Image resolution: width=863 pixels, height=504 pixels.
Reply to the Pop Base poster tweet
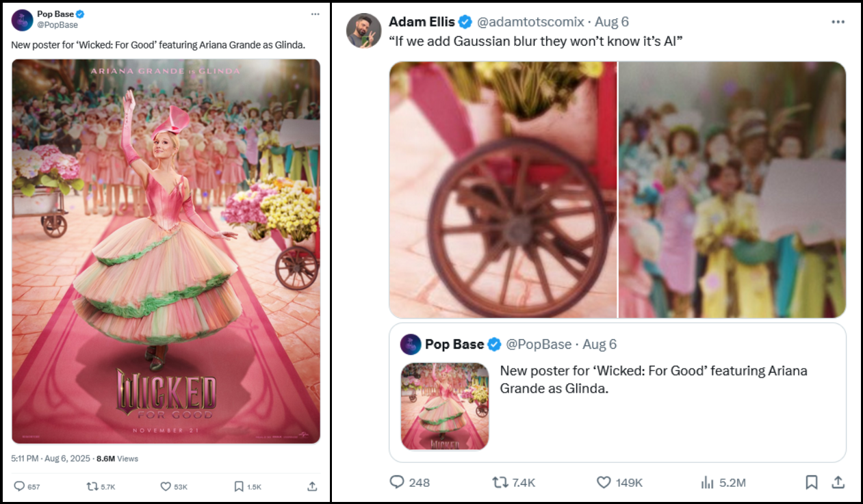click(19, 486)
